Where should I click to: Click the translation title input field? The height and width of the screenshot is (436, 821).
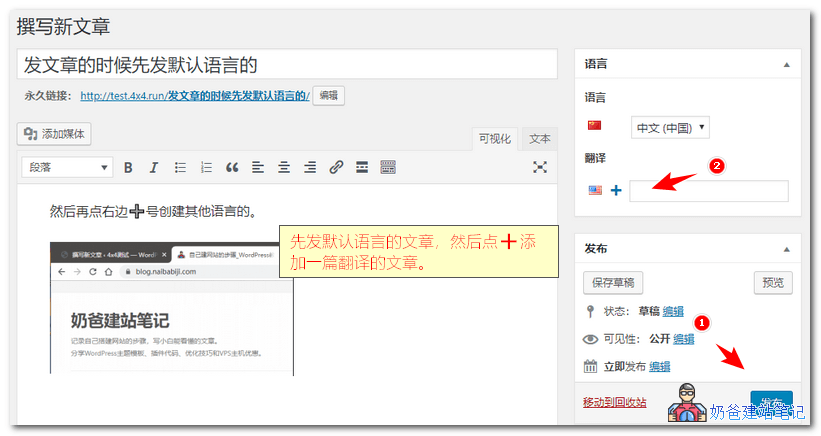click(708, 191)
